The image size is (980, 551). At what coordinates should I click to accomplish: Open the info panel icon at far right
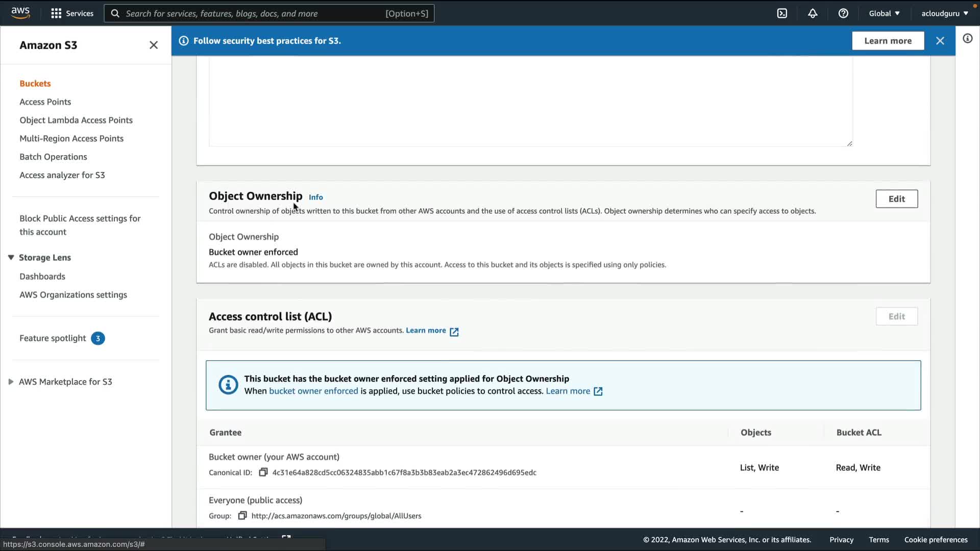click(967, 39)
